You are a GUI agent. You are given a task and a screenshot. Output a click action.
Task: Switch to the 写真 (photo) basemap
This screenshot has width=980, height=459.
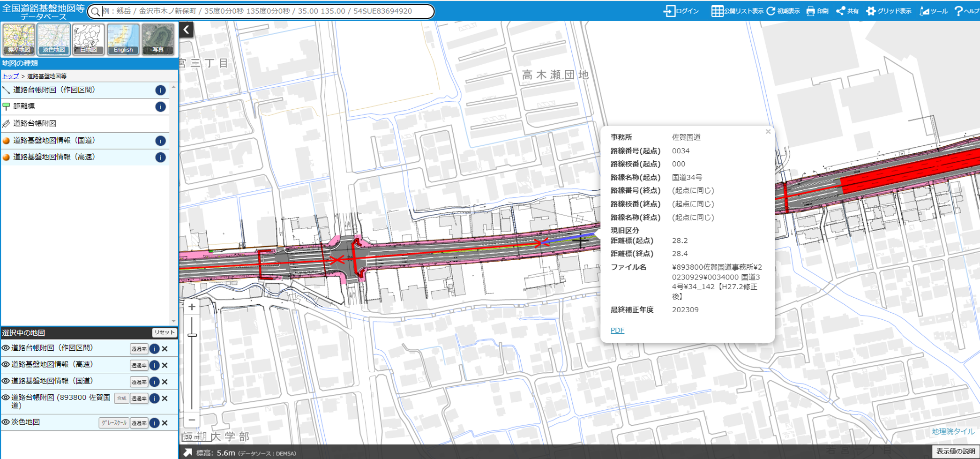[x=158, y=39]
